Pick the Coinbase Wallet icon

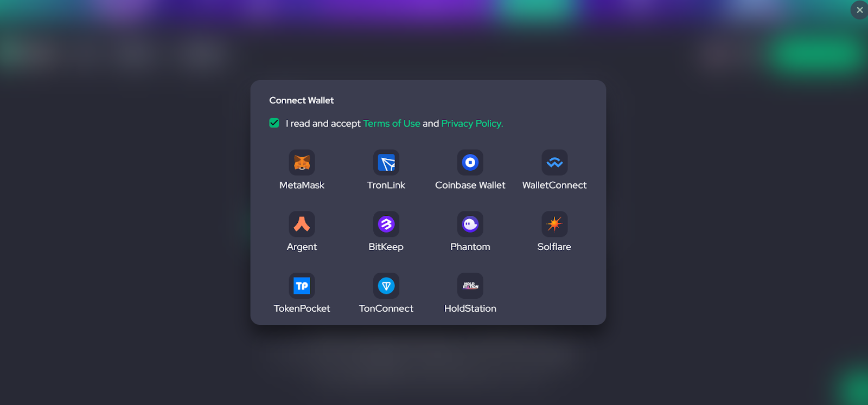(x=470, y=163)
